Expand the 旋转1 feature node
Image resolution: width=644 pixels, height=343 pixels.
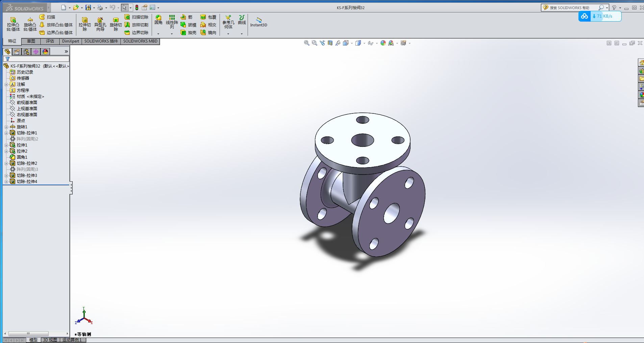click(x=6, y=127)
